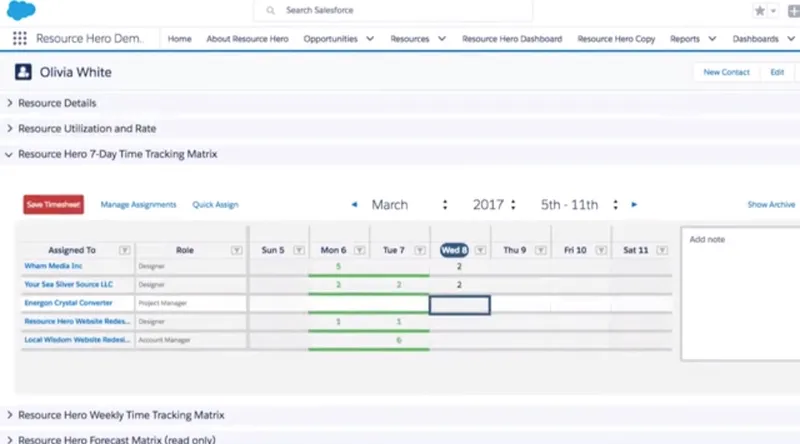Go to next week arrow
This screenshot has width=800, height=444.
tap(634, 205)
